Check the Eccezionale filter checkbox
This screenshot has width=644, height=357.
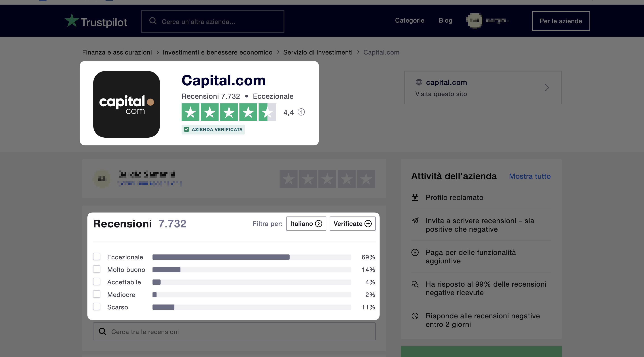(97, 256)
